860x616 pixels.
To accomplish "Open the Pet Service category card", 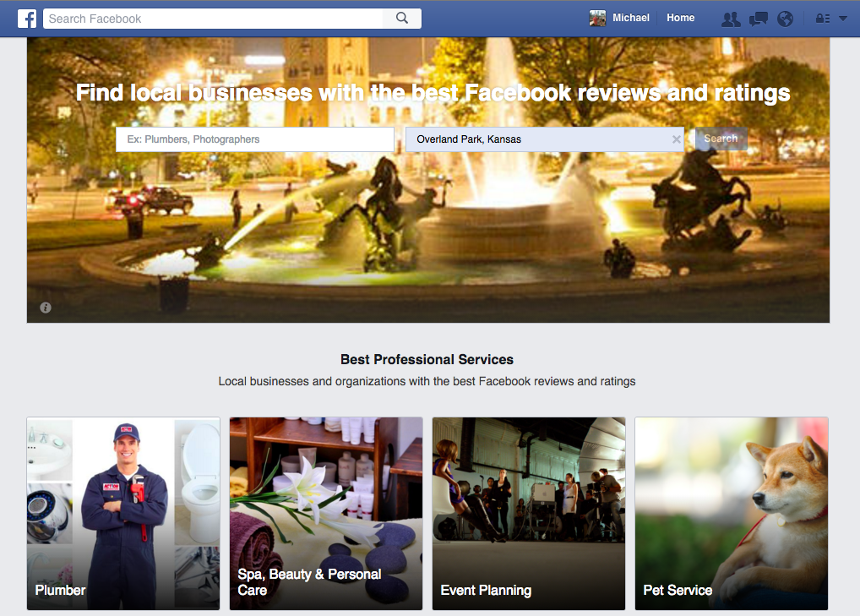I will (x=731, y=514).
